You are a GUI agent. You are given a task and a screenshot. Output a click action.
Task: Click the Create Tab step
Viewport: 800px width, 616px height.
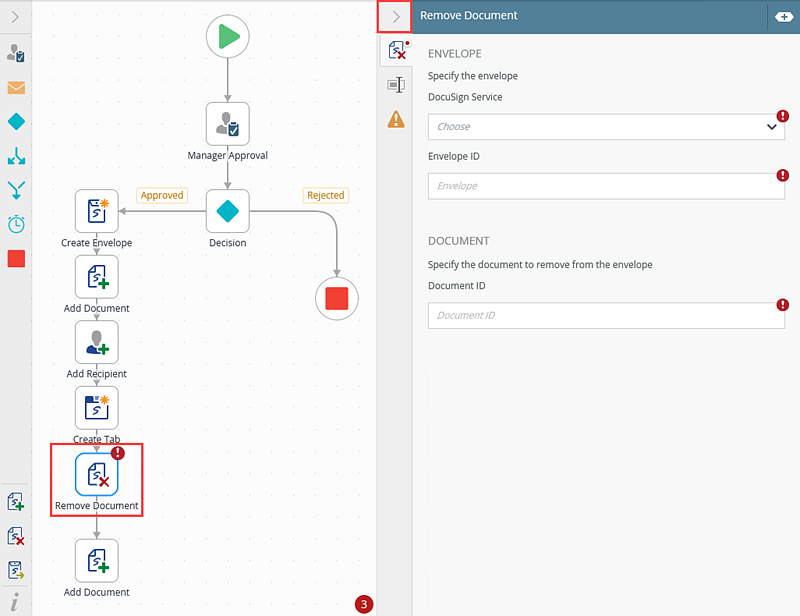pos(97,408)
